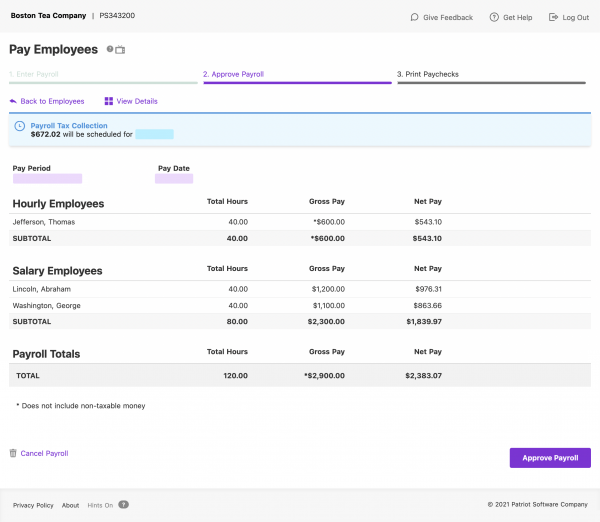600x522 pixels.
Task: Open the video tutorial icon near heading
Action: click(121, 49)
